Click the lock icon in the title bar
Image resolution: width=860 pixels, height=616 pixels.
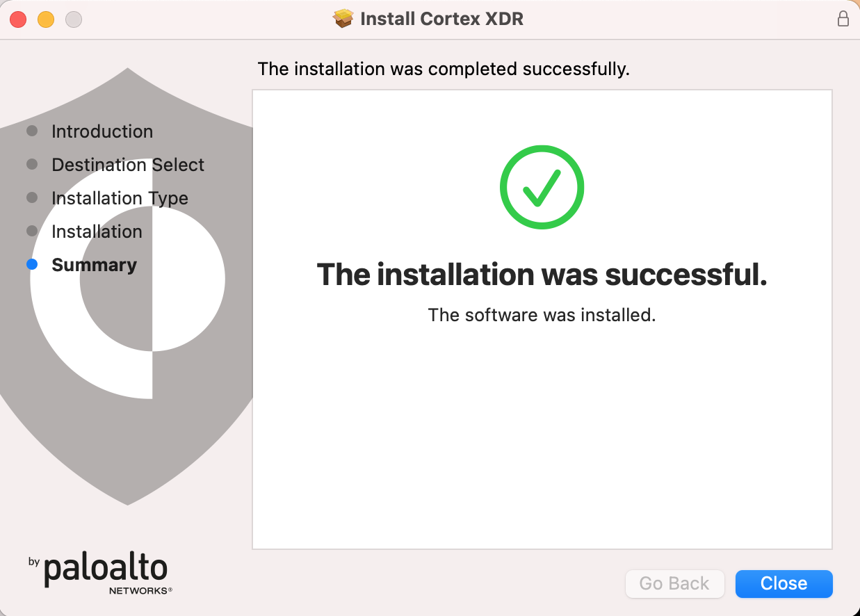[843, 19]
